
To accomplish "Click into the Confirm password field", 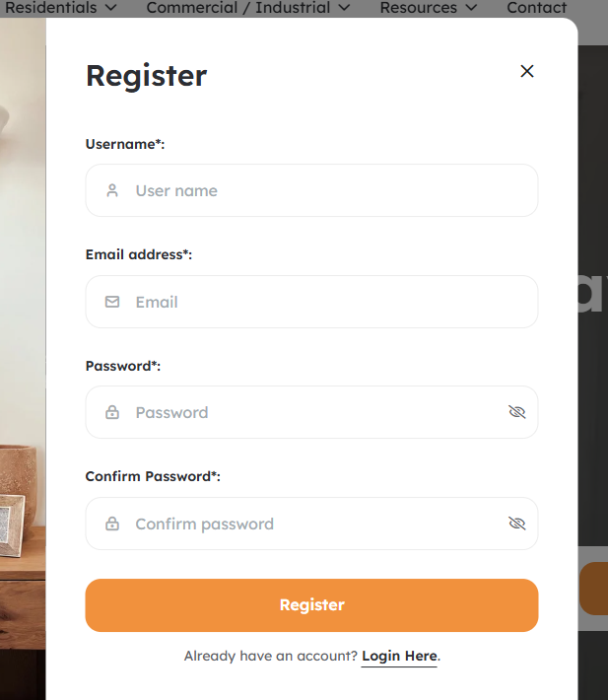I will [x=305, y=524].
